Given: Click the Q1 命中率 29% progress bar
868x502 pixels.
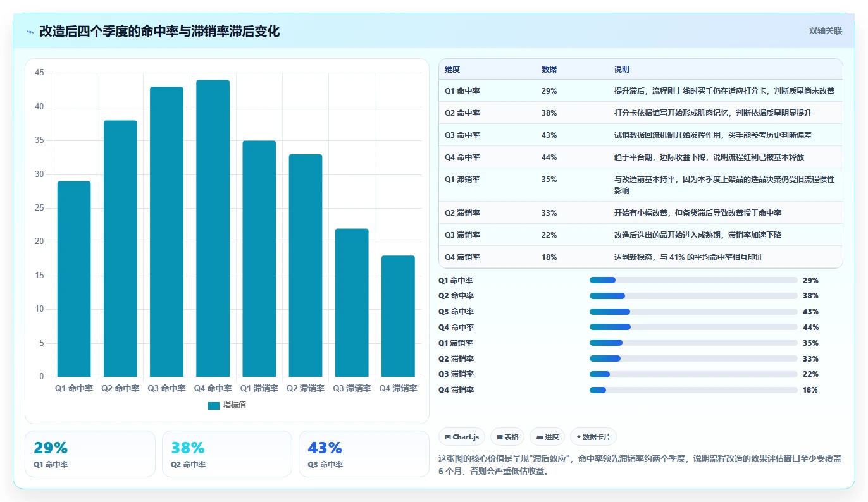Looking at the screenshot, I should coord(693,280).
